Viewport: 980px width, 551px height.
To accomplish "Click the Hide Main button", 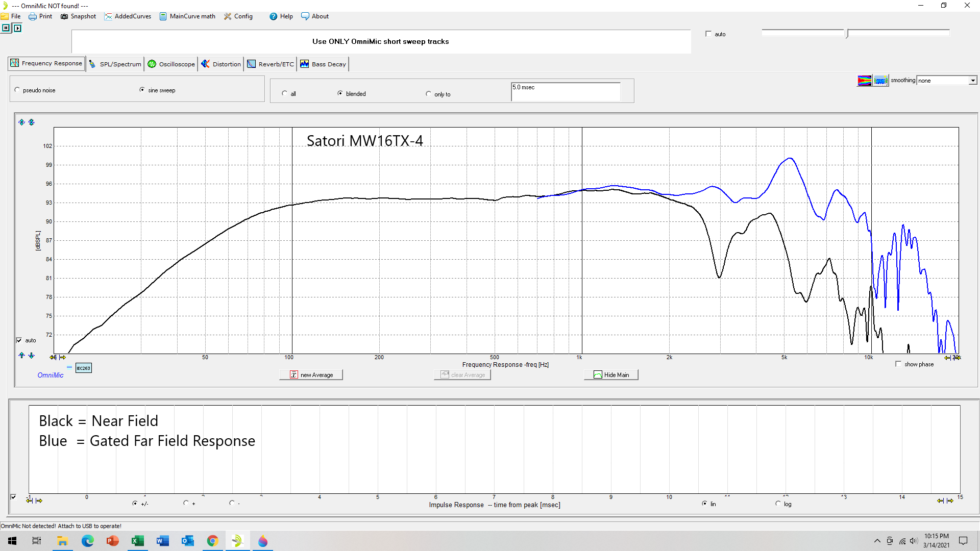I will tap(611, 374).
